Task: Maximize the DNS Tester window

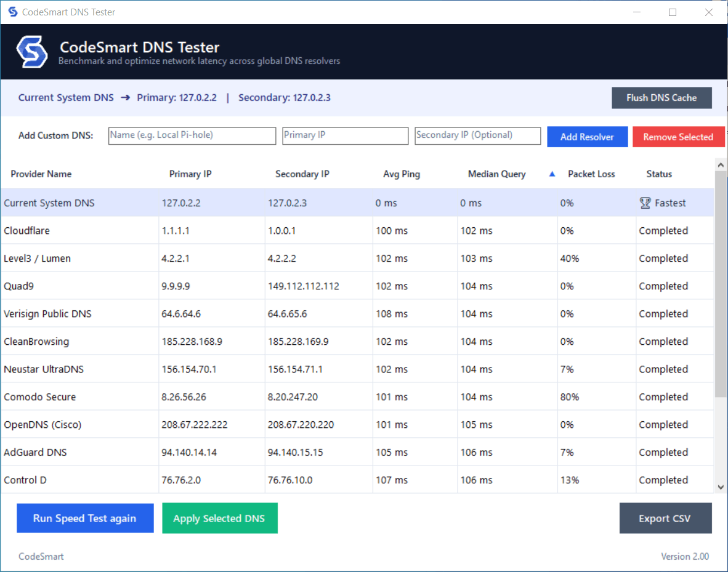Action: [673, 12]
